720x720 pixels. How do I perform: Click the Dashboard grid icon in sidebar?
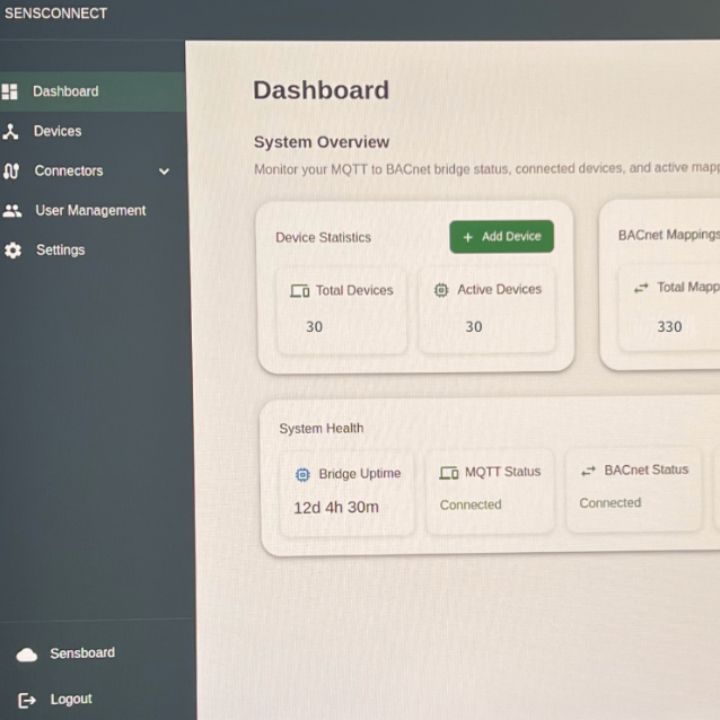click(9, 91)
